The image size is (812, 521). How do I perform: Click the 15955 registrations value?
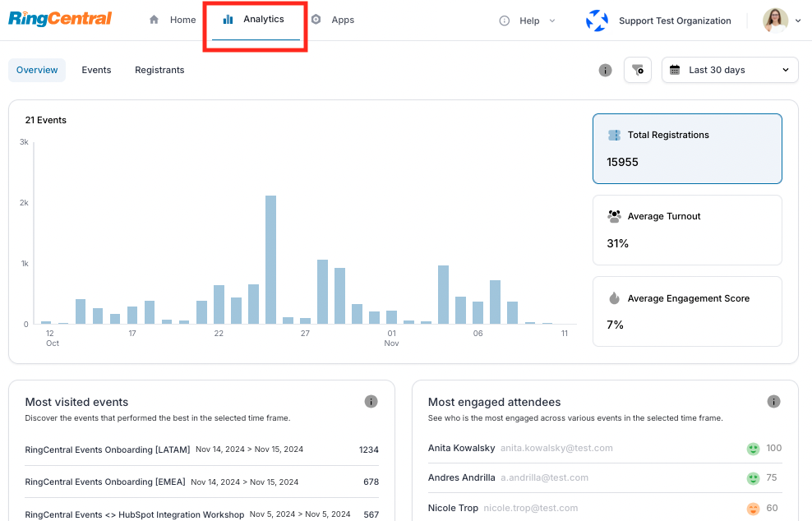pyautogui.click(x=622, y=162)
